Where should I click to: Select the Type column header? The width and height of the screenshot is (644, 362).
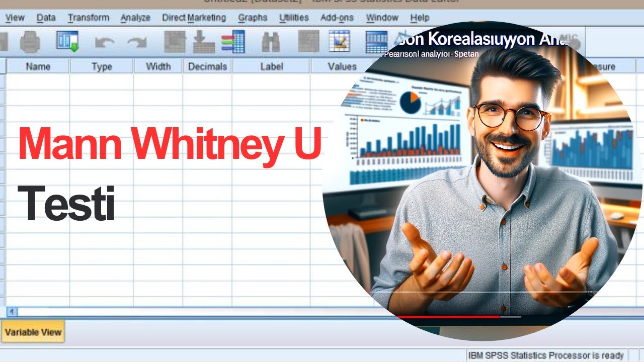[102, 66]
